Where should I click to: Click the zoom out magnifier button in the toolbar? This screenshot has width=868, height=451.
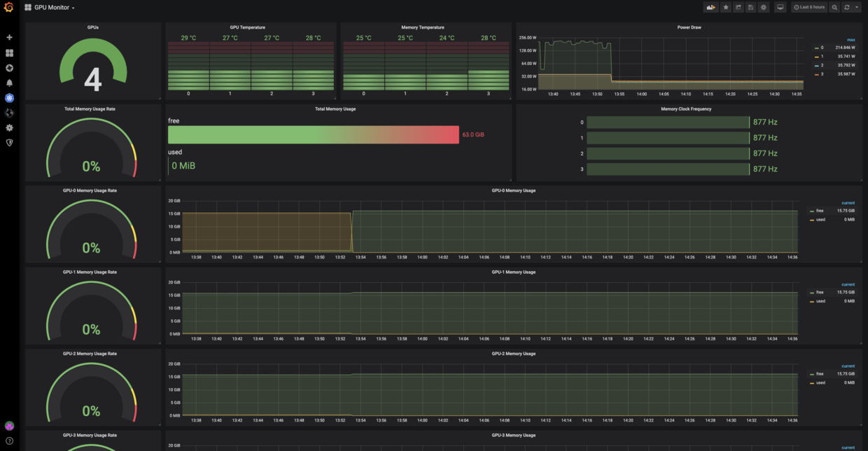pyautogui.click(x=834, y=7)
